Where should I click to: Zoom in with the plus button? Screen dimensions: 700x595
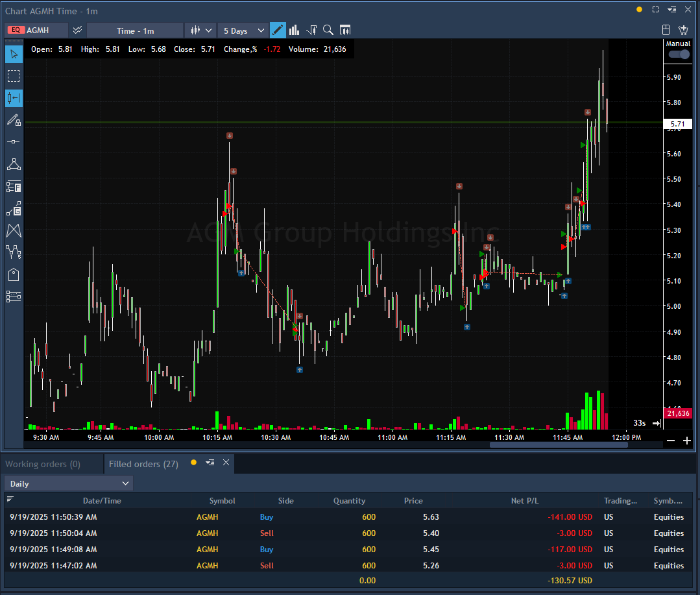686,441
